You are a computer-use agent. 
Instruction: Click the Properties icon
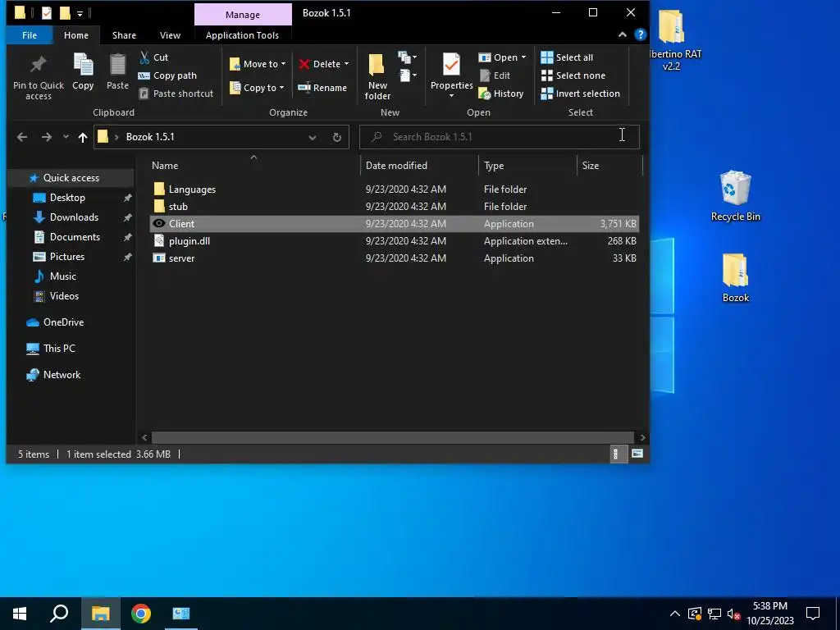tap(451, 66)
